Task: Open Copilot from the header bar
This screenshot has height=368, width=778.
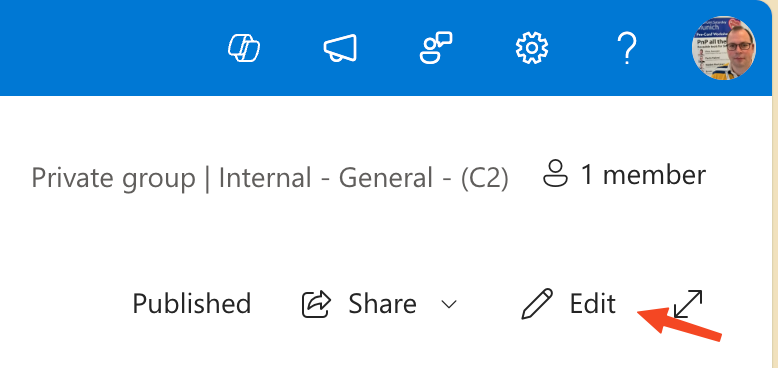Action: pyautogui.click(x=244, y=49)
